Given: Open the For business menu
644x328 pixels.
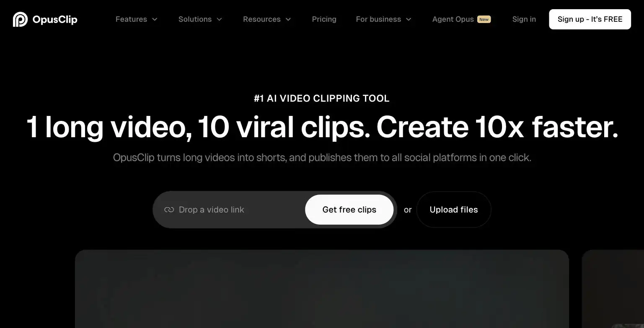Looking at the screenshot, I should coord(384,19).
